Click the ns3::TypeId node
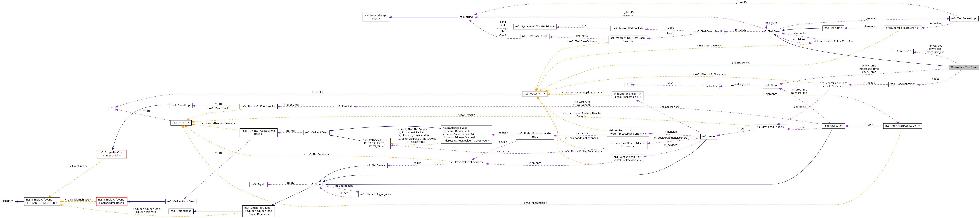 tap(258, 184)
